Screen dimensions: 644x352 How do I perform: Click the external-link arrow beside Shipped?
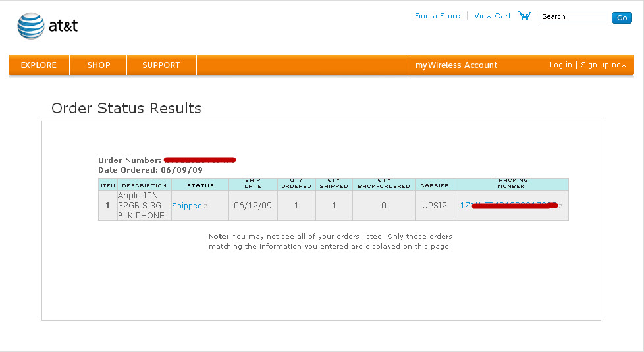(x=205, y=206)
